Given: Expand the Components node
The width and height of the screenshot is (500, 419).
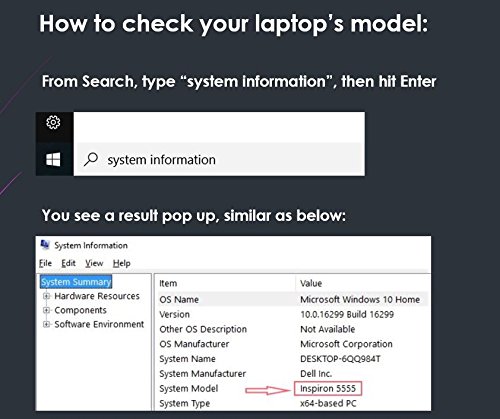Looking at the screenshot, I should (47, 310).
